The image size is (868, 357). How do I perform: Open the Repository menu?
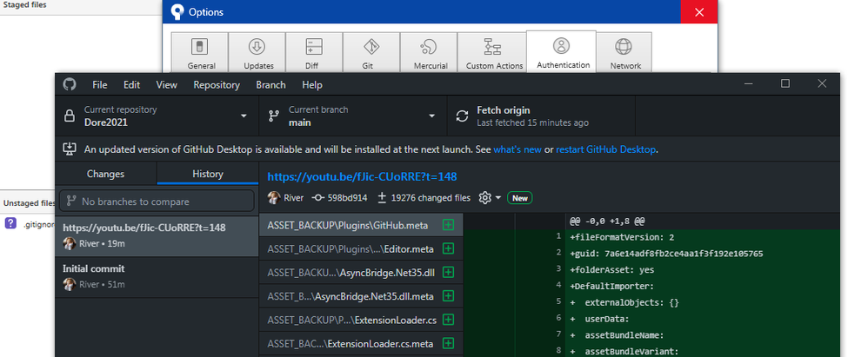(x=217, y=84)
